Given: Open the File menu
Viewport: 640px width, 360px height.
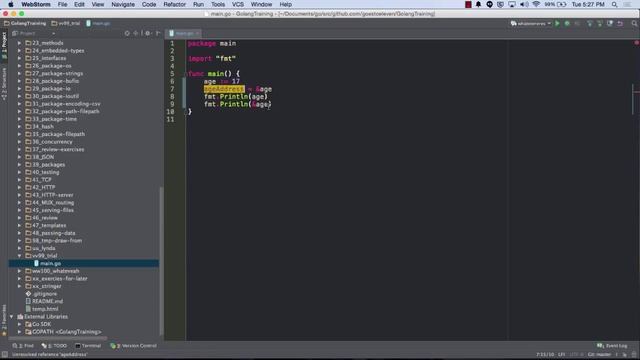Looking at the screenshot, I should [62, 4].
